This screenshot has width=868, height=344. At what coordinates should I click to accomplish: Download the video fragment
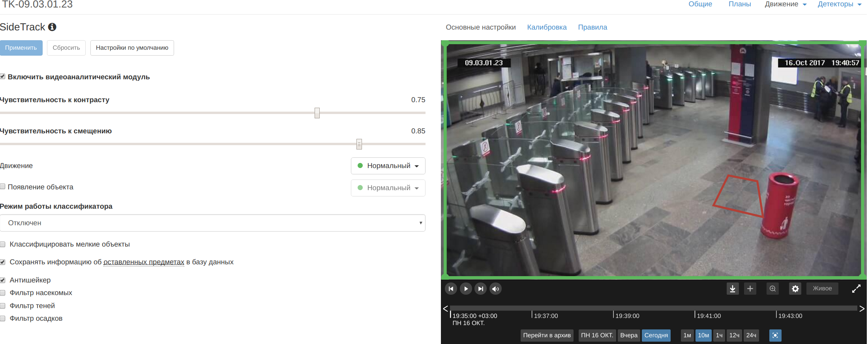(x=733, y=289)
